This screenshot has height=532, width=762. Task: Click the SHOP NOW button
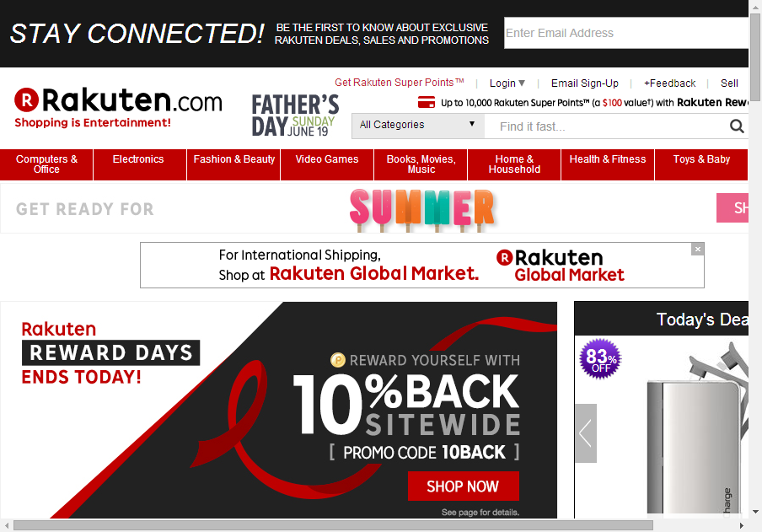coord(463,486)
